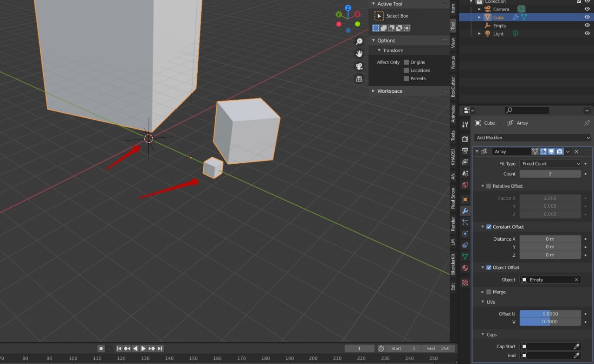The width and height of the screenshot is (594, 364).
Task: Open the Scene properties tab icon
Action: pos(465,173)
